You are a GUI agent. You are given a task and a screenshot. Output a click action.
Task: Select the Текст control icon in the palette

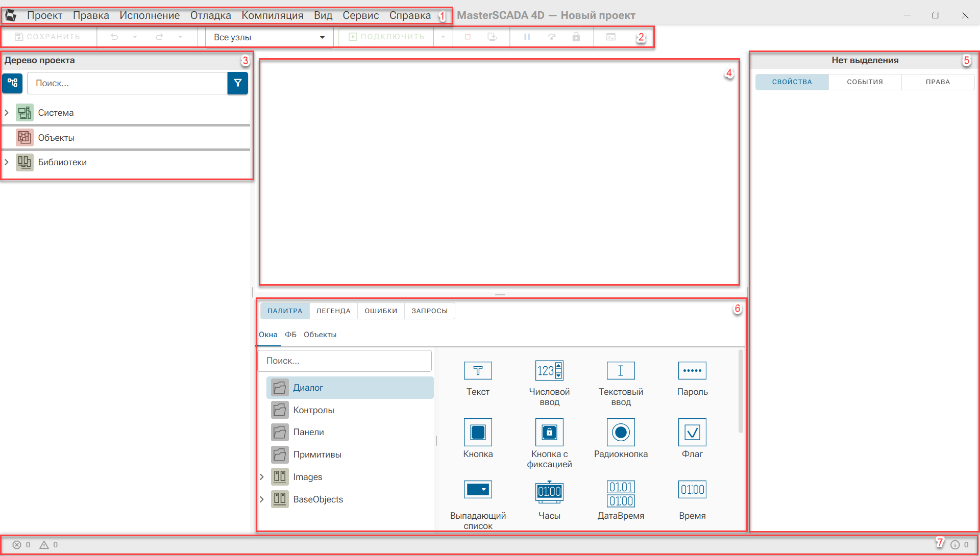(x=478, y=371)
